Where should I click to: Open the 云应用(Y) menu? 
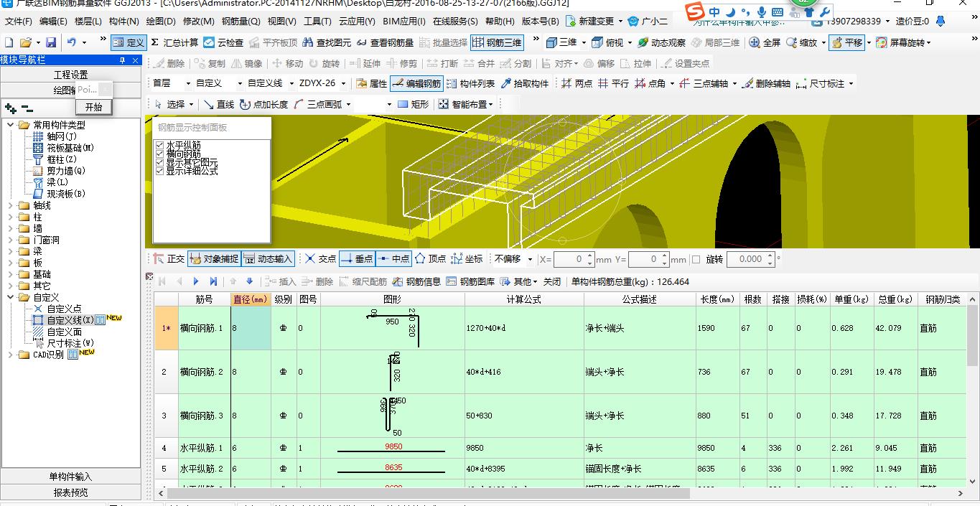click(357, 22)
